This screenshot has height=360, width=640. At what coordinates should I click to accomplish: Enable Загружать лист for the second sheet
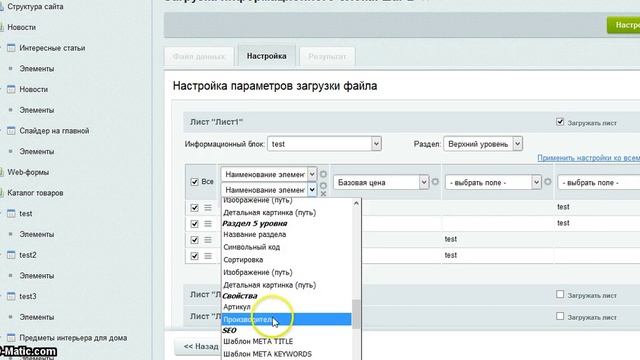coord(560,294)
